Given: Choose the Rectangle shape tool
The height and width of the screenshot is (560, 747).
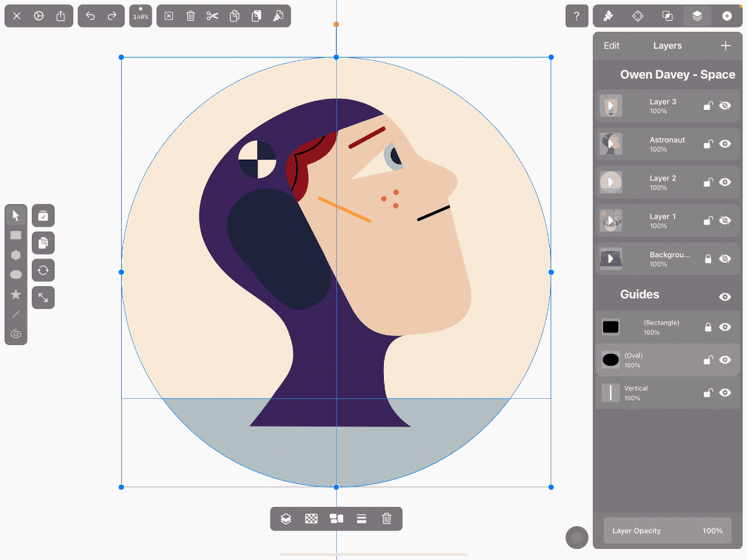Looking at the screenshot, I should coord(16,235).
